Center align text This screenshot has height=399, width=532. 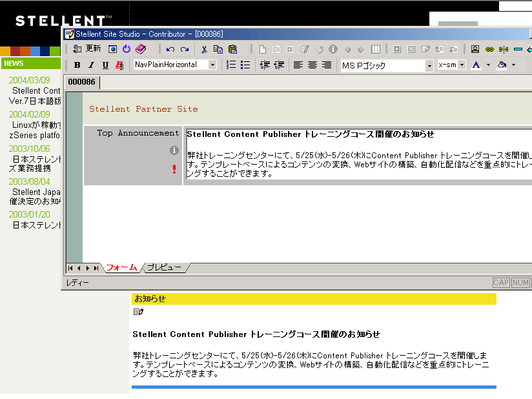[x=312, y=65]
